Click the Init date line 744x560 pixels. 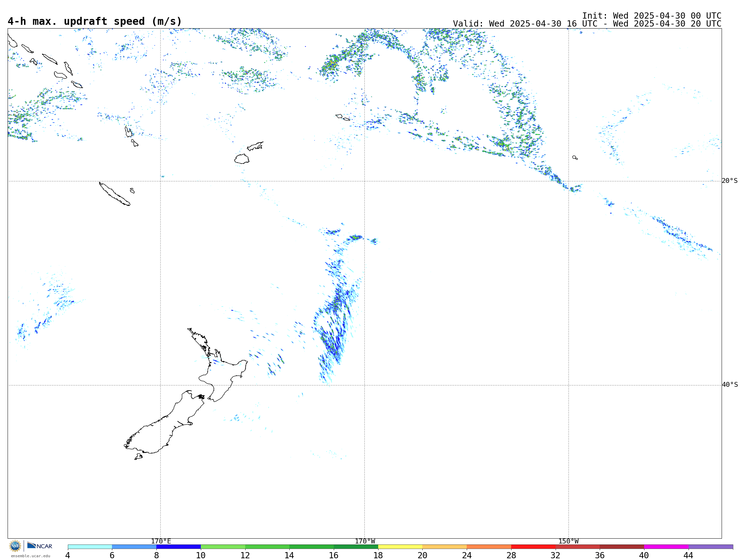pos(651,16)
